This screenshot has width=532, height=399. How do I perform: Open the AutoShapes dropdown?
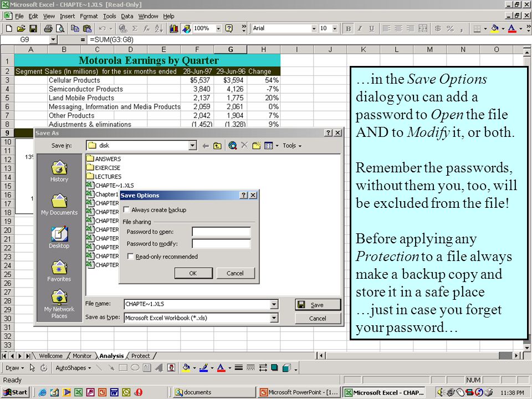pos(73,368)
